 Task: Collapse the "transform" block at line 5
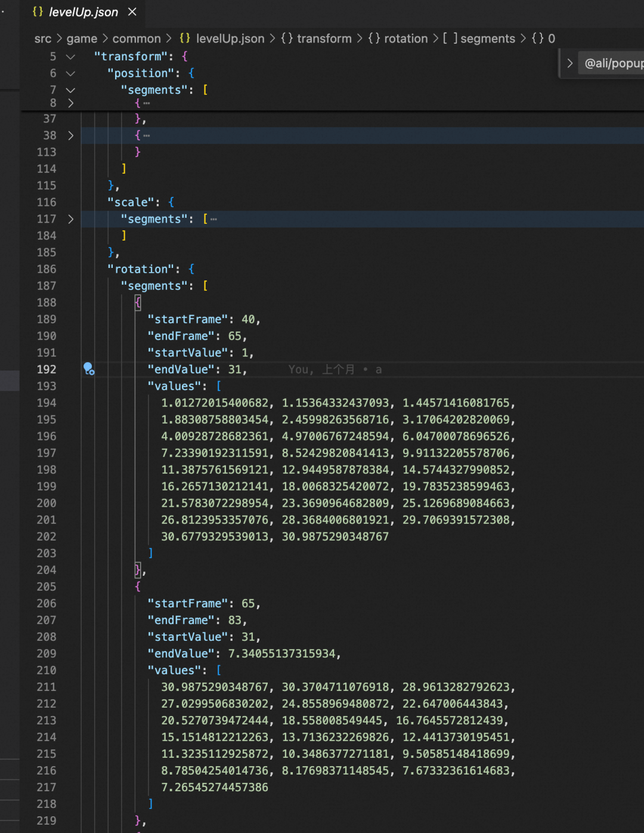(x=70, y=57)
